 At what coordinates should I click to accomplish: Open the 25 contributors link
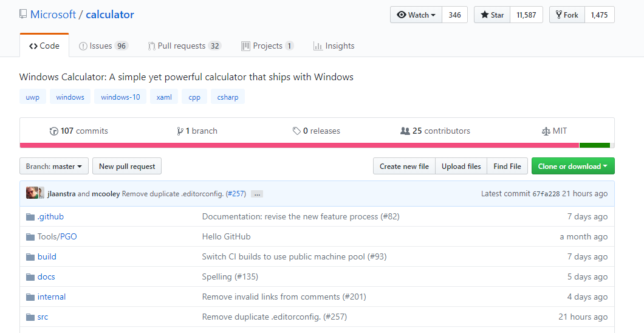coord(436,131)
